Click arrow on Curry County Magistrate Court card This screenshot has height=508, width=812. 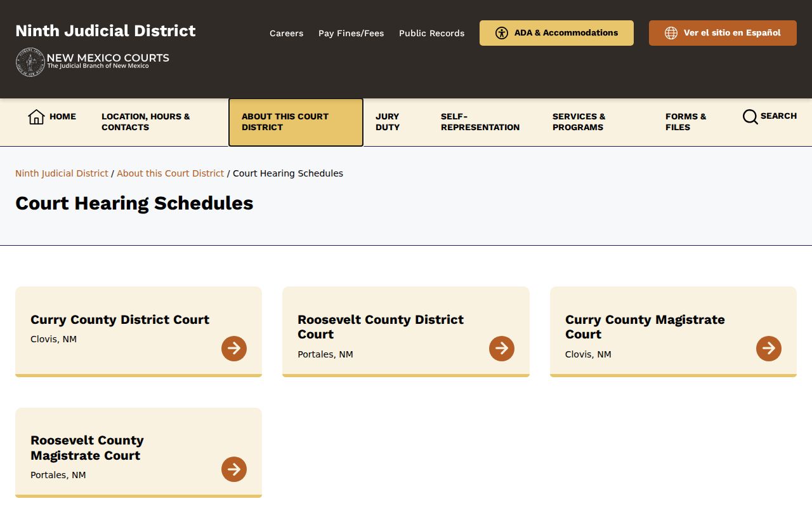coord(769,349)
